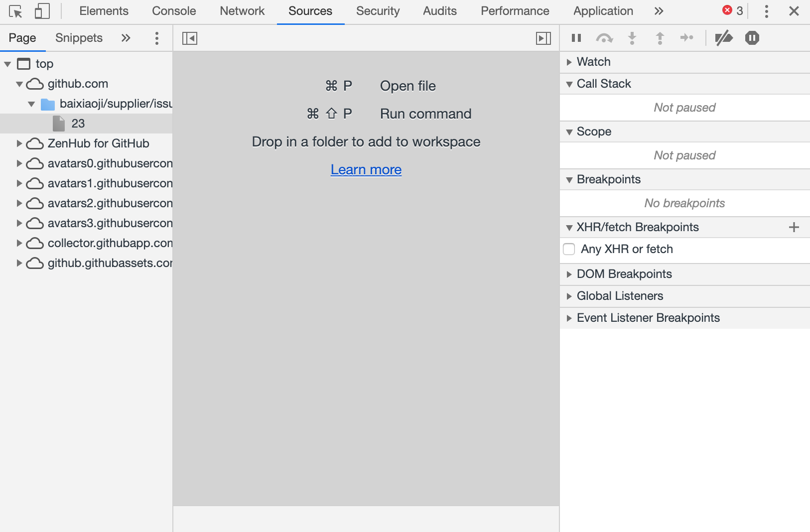810x532 pixels.
Task: Switch to the Console tab
Action: pyautogui.click(x=174, y=11)
